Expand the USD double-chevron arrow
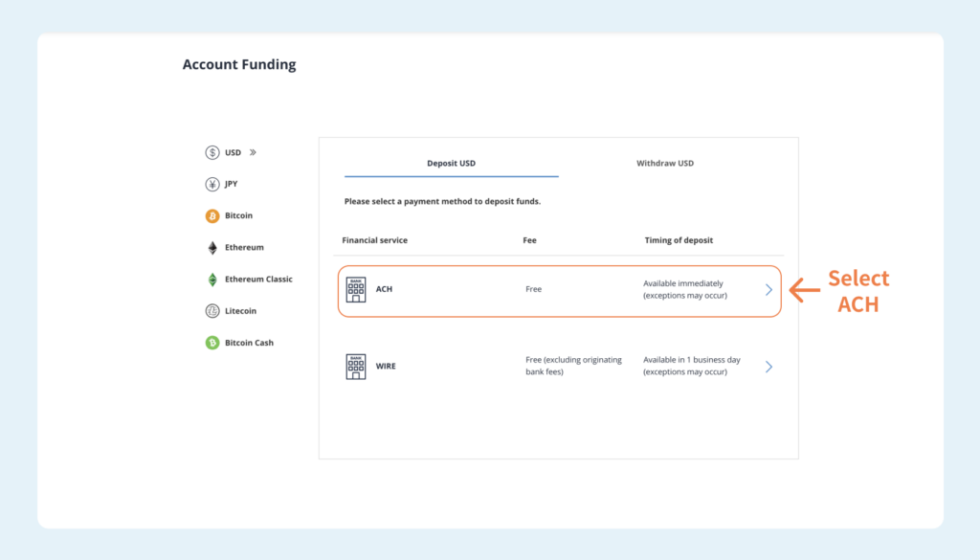 [x=253, y=152]
